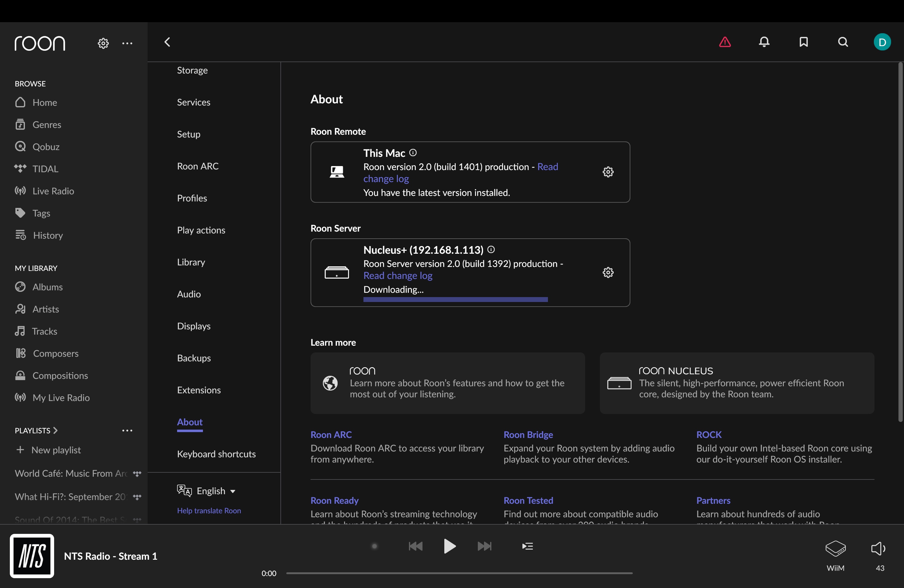Click the playback seek bar
Image resolution: width=904 pixels, height=588 pixels.
click(x=459, y=573)
